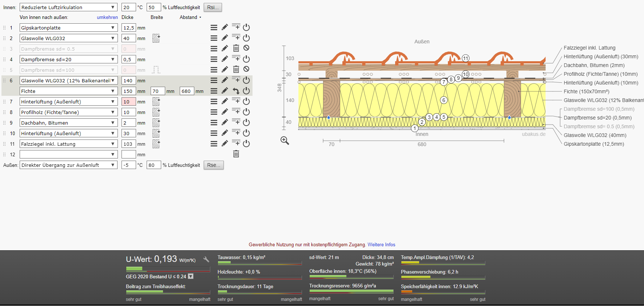This screenshot has width=644, height=306.
Task: Open hamburger menu for Dampfbremse sd=20
Action: (214, 59)
